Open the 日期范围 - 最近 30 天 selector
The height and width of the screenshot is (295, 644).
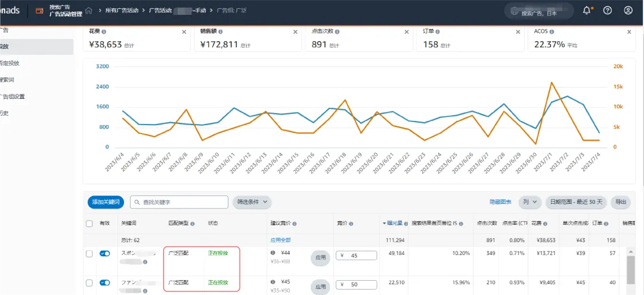pyautogui.click(x=576, y=202)
